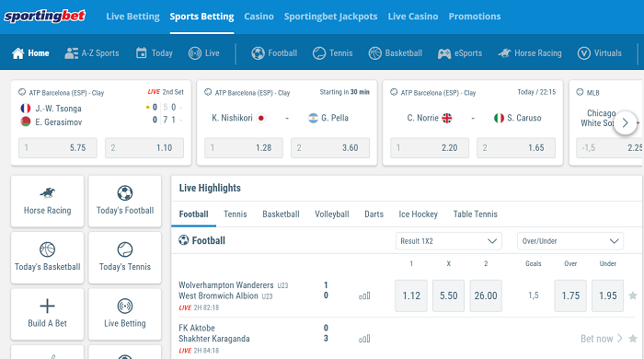Screen dimensions: 644x359
Task: Open the Live Betting top menu
Action: pos(132,17)
